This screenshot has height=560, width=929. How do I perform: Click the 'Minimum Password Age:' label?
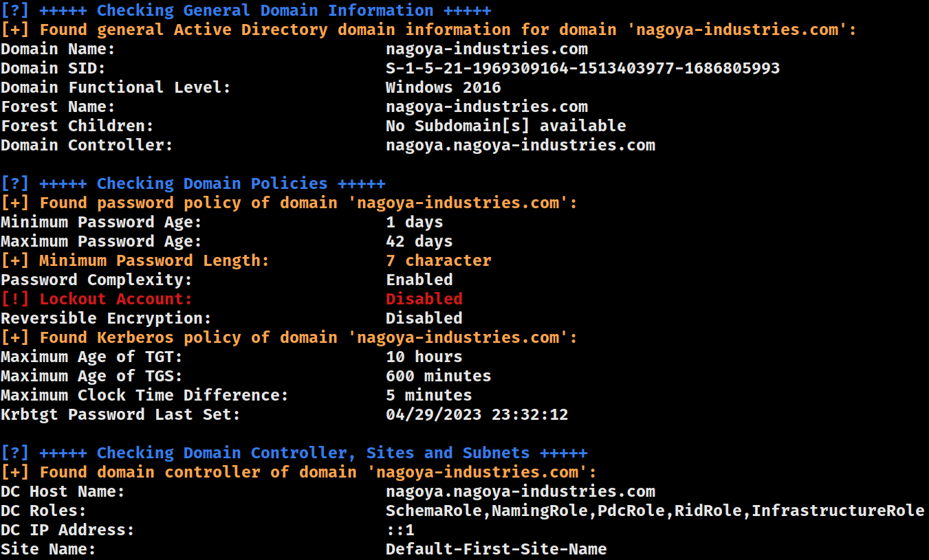click(x=101, y=223)
